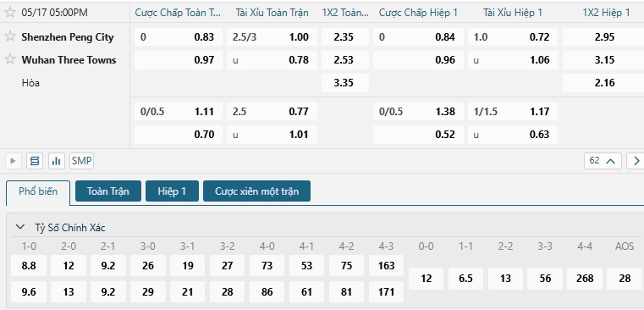Click the SMP button

81,161
